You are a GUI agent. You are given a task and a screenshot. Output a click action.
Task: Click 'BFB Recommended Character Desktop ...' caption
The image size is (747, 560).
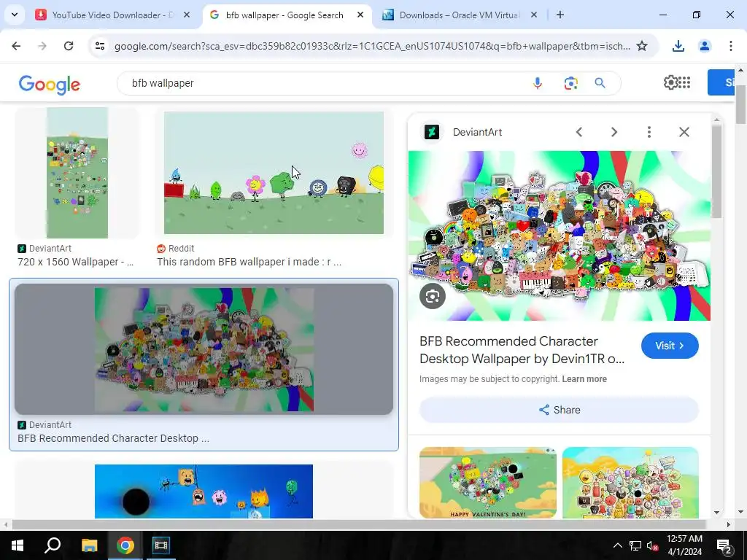[113, 438]
